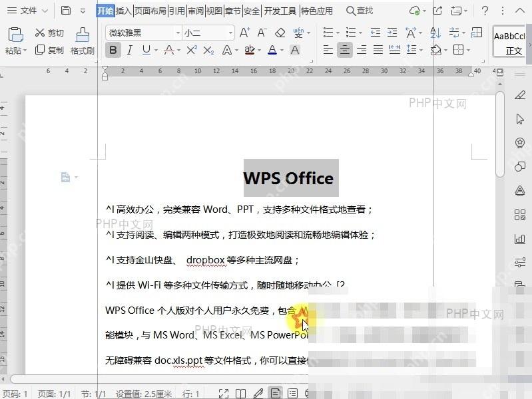Toggle Superscript X² button
This screenshot has height=399, width=532.
tap(192, 50)
